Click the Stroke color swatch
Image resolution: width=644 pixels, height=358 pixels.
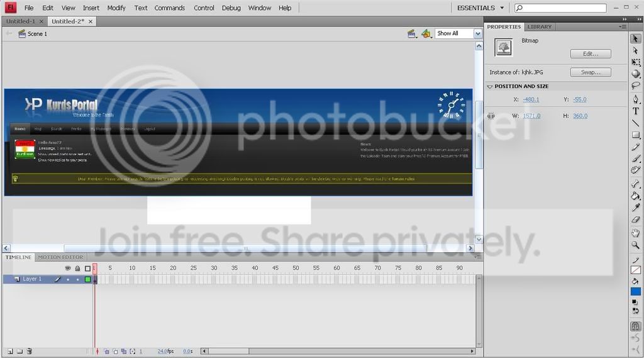635,270
